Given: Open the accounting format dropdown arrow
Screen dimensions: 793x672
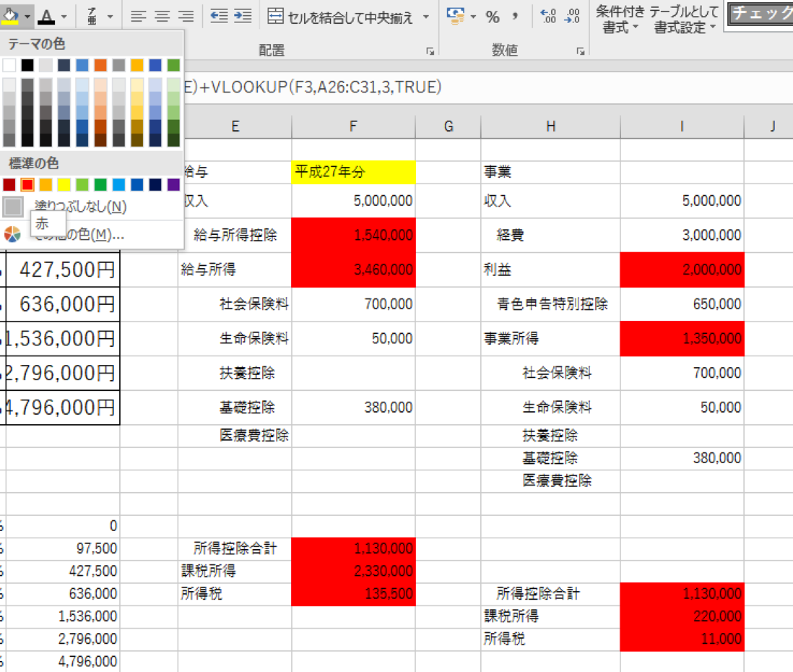Looking at the screenshot, I should coord(473,17).
